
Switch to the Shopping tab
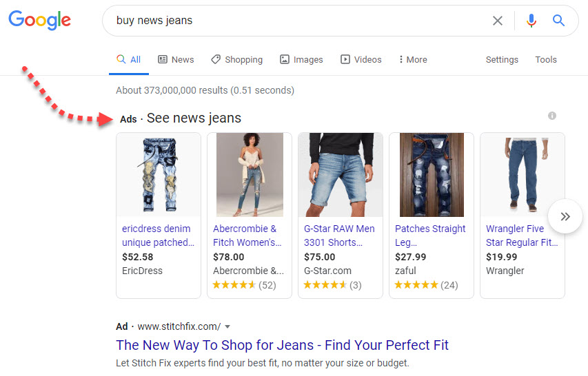236,60
